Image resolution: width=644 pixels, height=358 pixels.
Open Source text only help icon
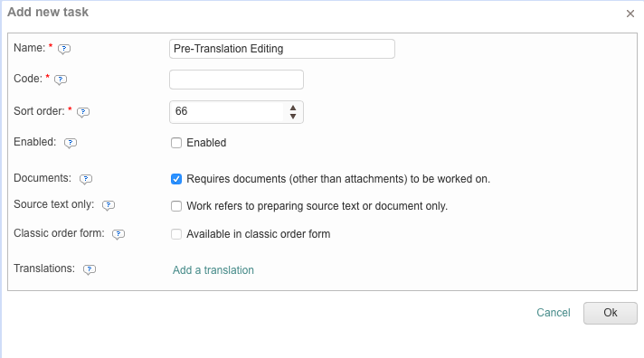[109, 205]
